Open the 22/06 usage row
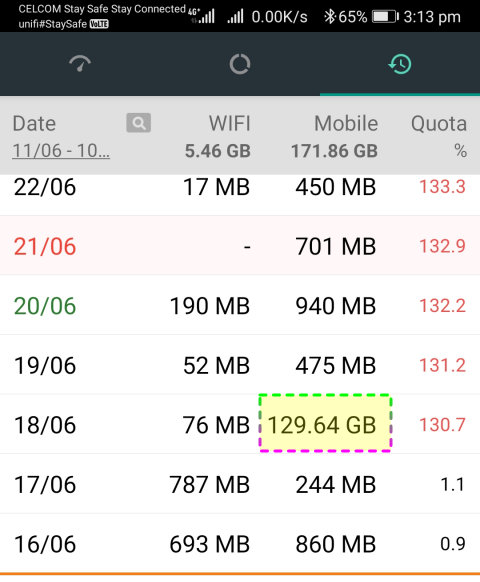Image resolution: width=480 pixels, height=582 pixels. (x=240, y=187)
